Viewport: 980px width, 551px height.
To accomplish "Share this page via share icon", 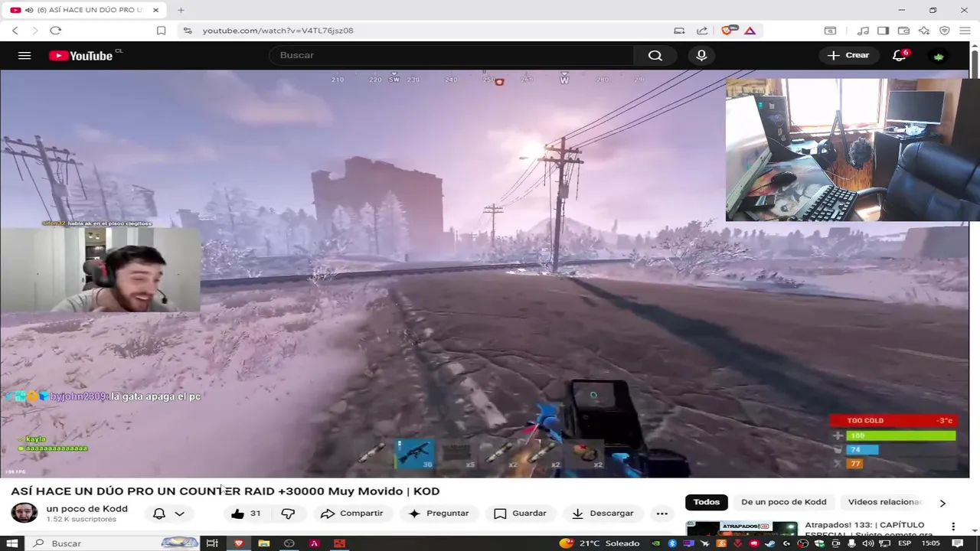I will click(702, 31).
